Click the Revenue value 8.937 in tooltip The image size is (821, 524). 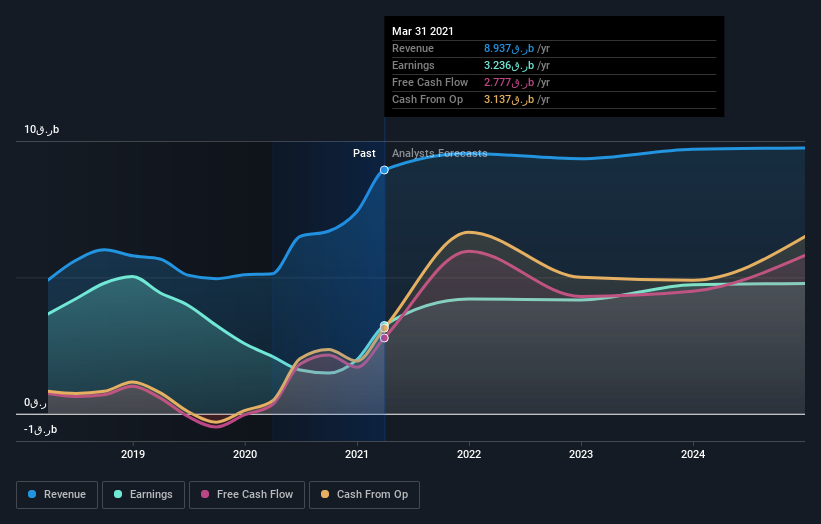click(x=509, y=49)
